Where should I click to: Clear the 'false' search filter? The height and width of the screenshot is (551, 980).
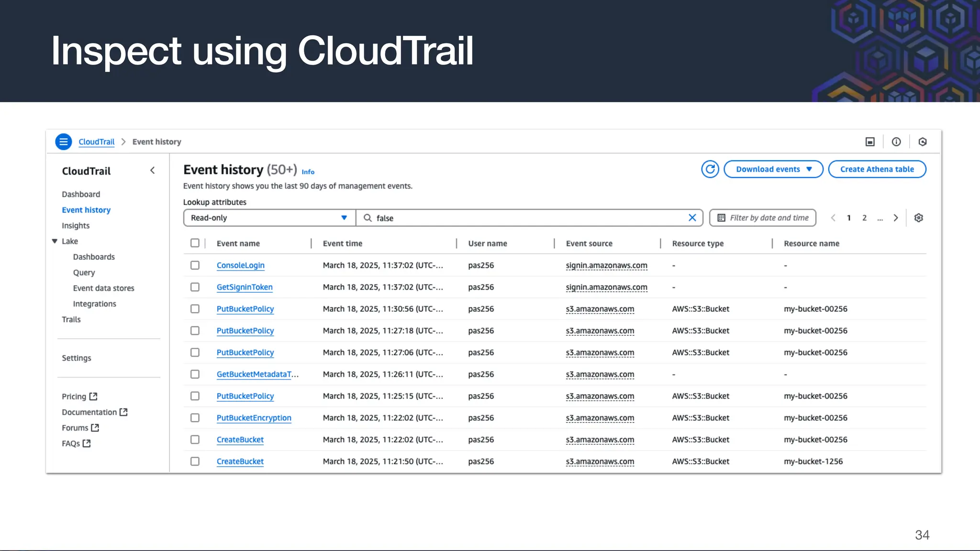tap(692, 218)
